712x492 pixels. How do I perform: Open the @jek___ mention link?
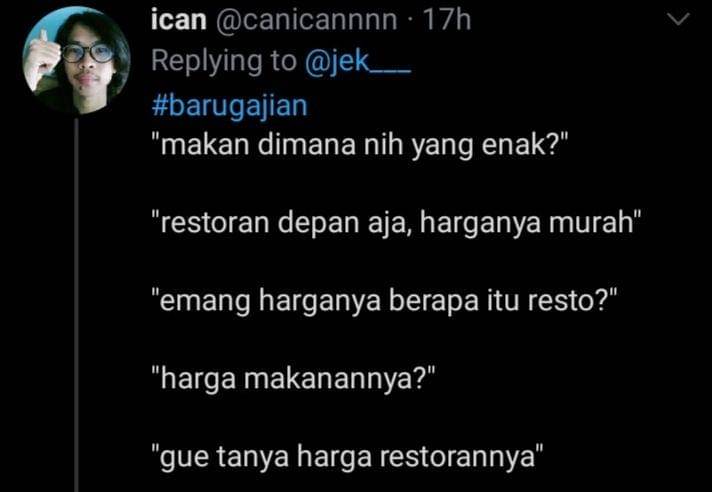click(358, 60)
